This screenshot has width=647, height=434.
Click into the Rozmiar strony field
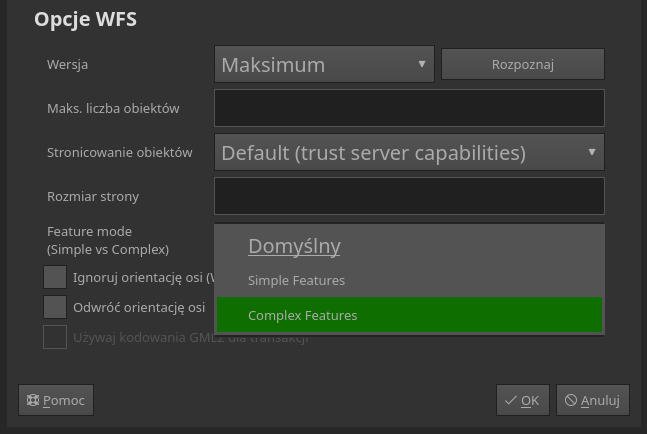point(409,196)
